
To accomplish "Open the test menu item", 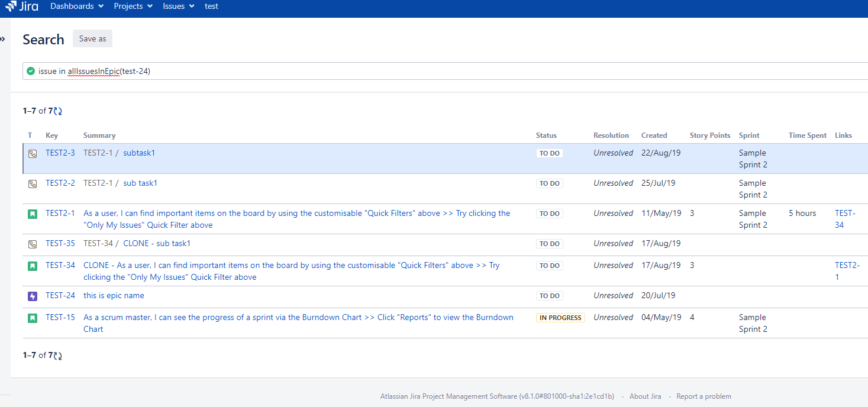I will 211,6.
